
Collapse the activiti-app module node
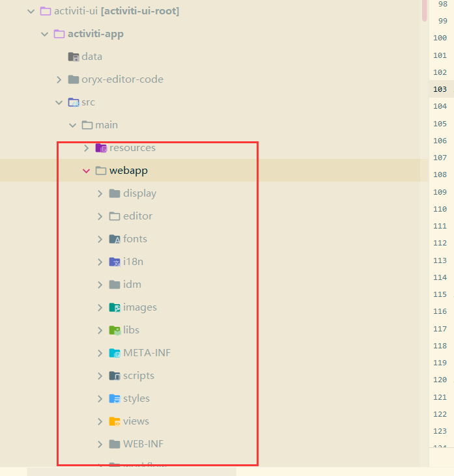click(45, 35)
